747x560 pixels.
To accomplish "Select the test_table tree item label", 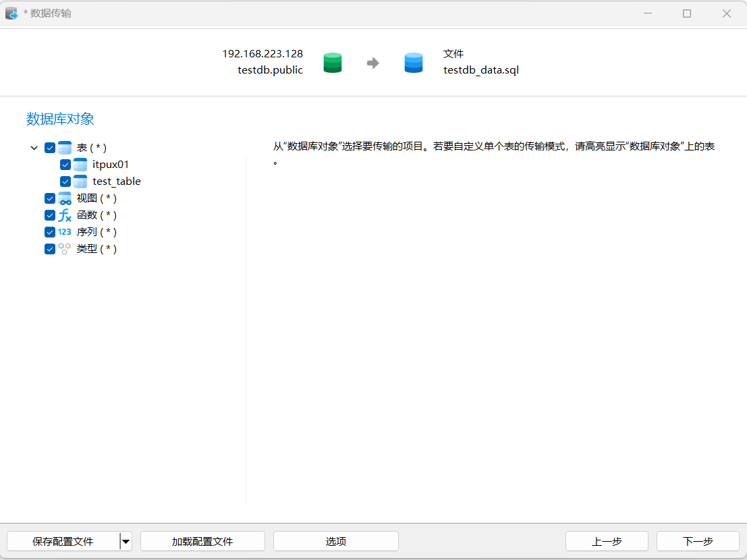I will pyautogui.click(x=117, y=181).
